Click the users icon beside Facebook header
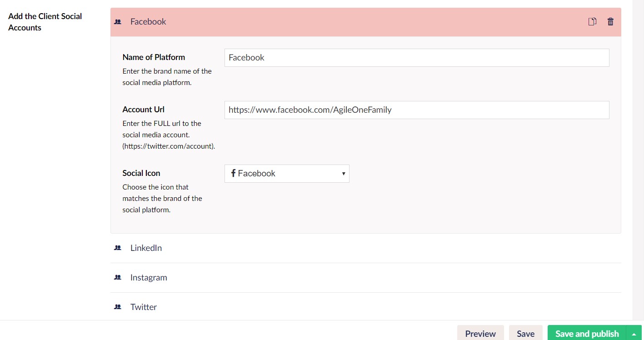644x340 pixels. 118,21
